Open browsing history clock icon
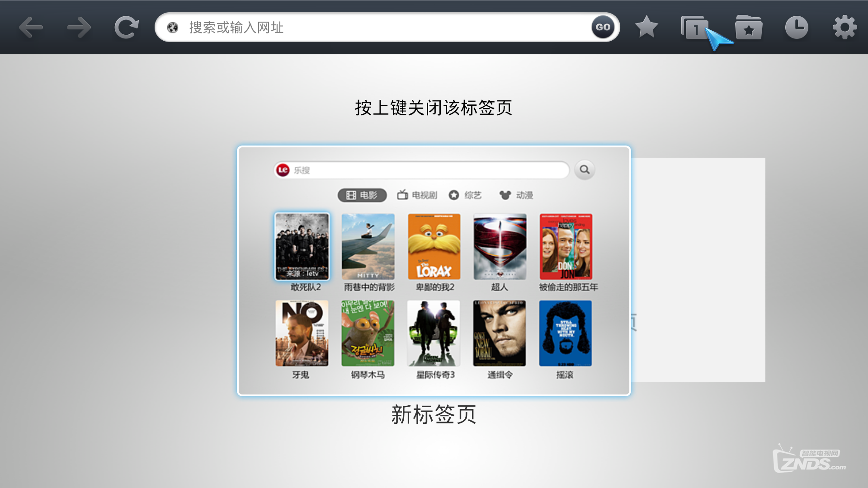Image resolution: width=868 pixels, height=488 pixels. (797, 28)
